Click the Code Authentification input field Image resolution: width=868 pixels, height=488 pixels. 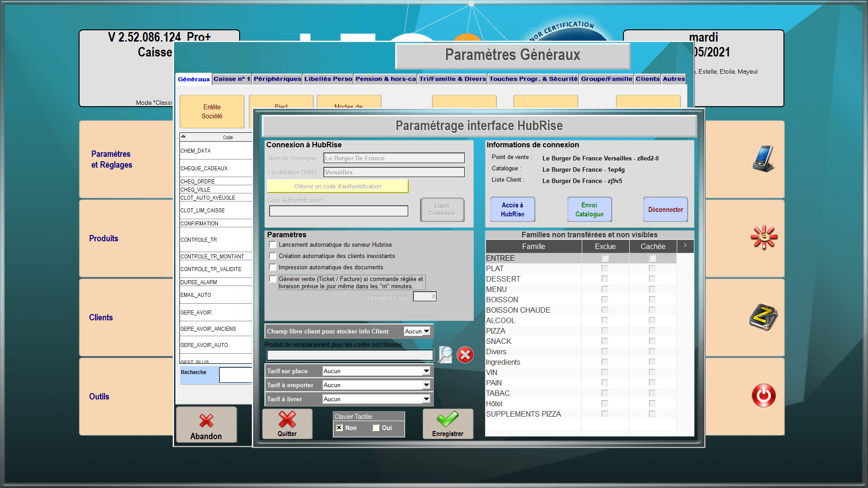click(x=339, y=211)
